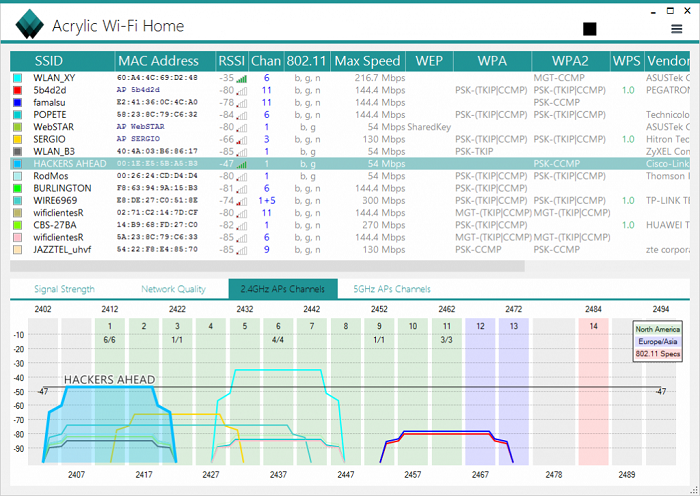Click MAC address 60:A4:4C:69:D2:48
The width and height of the screenshot is (700, 496).
pyautogui.click(x=157, y=78)
